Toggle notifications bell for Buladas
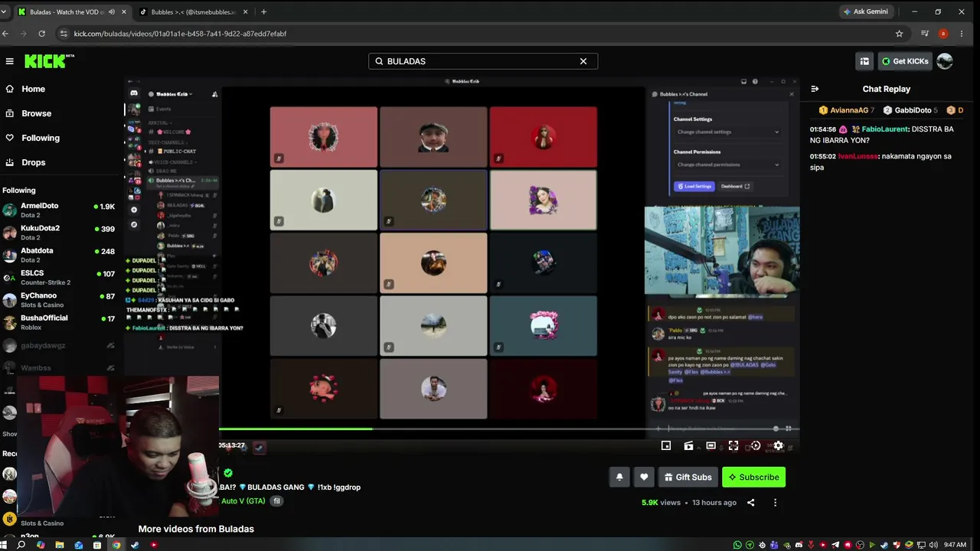The width and height of the screenshot is (980, 551). click(619, 477)
